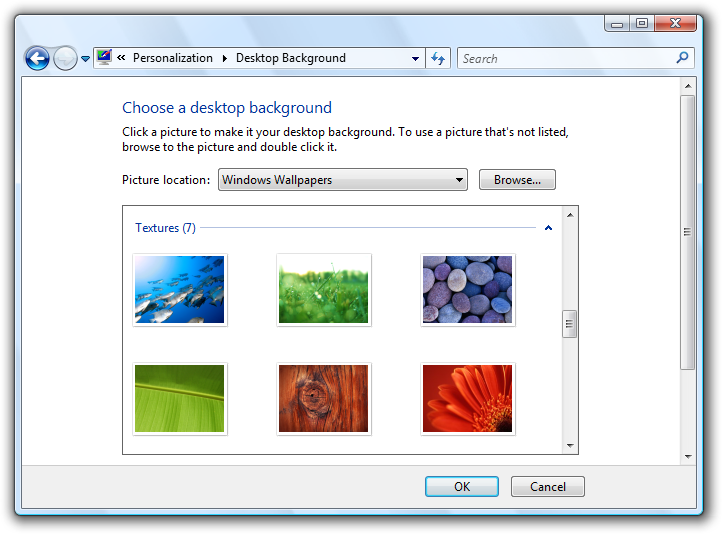The width and height of the screenshot is (722, 534).
Task: Choose the purple pebbles wallpaper
Action: click(467, 290)
